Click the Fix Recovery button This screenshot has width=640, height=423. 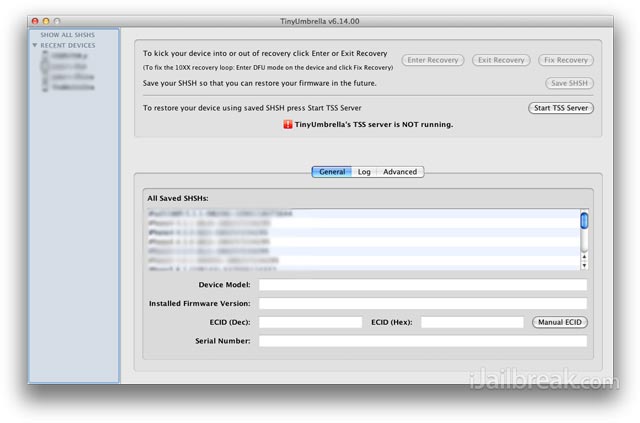pyautogui.click(x=566, y=60)
